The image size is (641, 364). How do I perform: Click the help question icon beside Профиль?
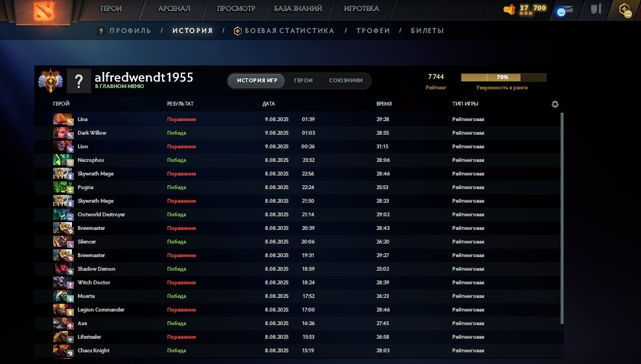click(101, 31)
